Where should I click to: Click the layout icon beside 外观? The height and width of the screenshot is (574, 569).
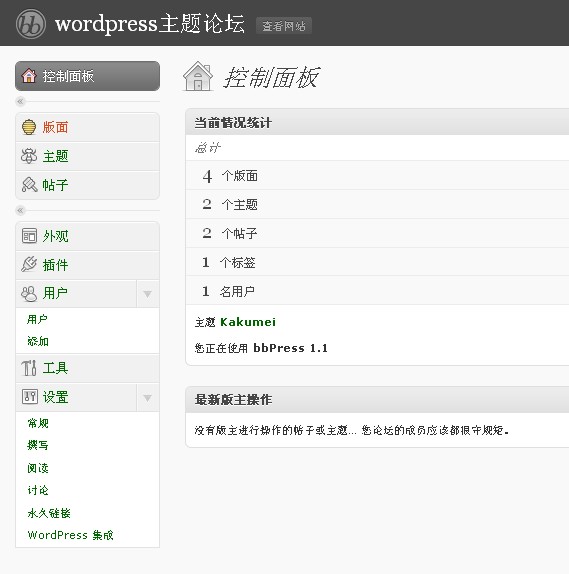point(29,236)
